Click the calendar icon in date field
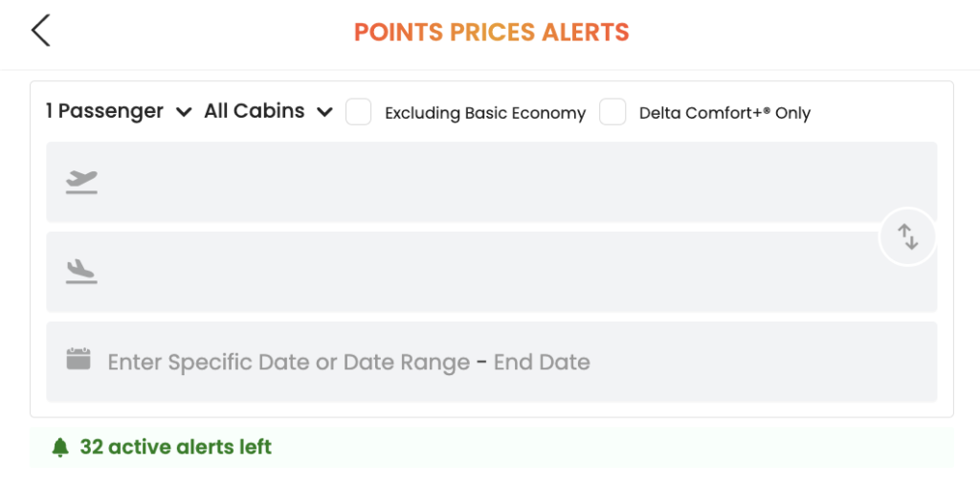The width and height of the screenshot is (980, 491). (x=78, y=360)
